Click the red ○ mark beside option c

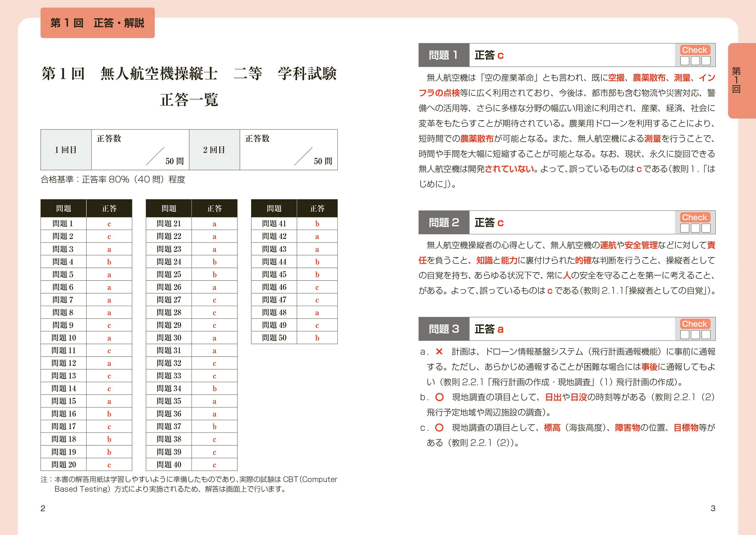(439, 428)
